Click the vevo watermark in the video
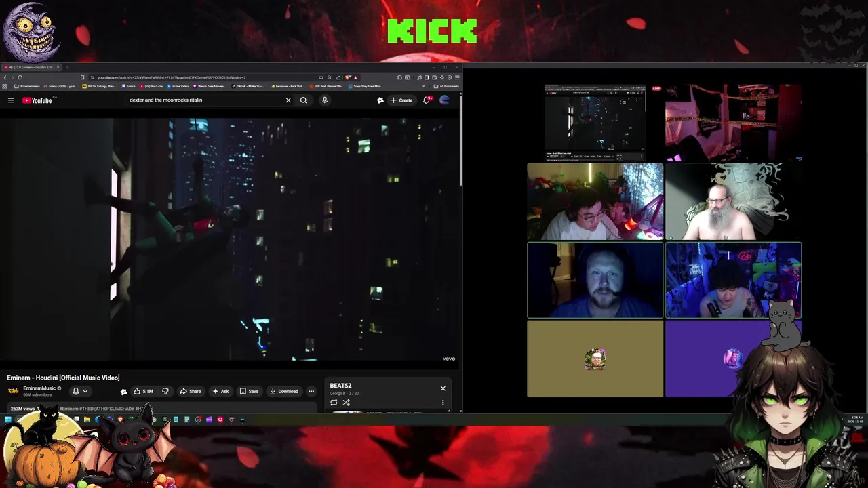 click(448, 359)
